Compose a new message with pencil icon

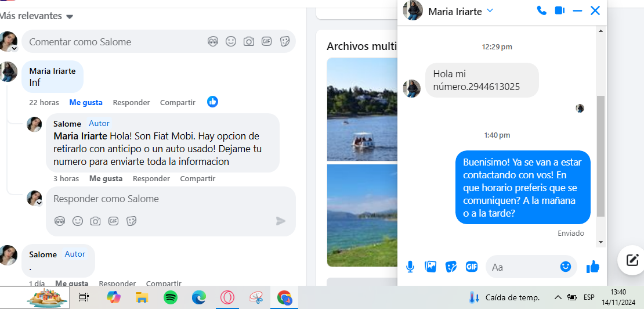click(632, 260)
